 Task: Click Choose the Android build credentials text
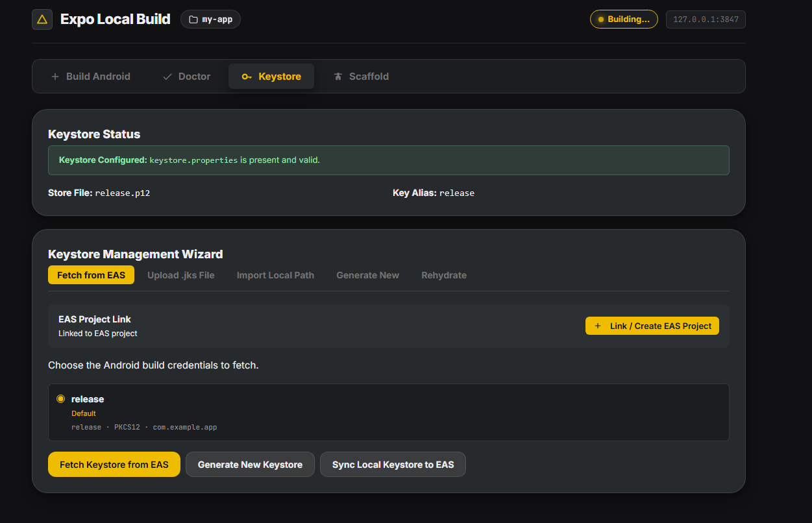pyautogui.click(x=153, y=365)
